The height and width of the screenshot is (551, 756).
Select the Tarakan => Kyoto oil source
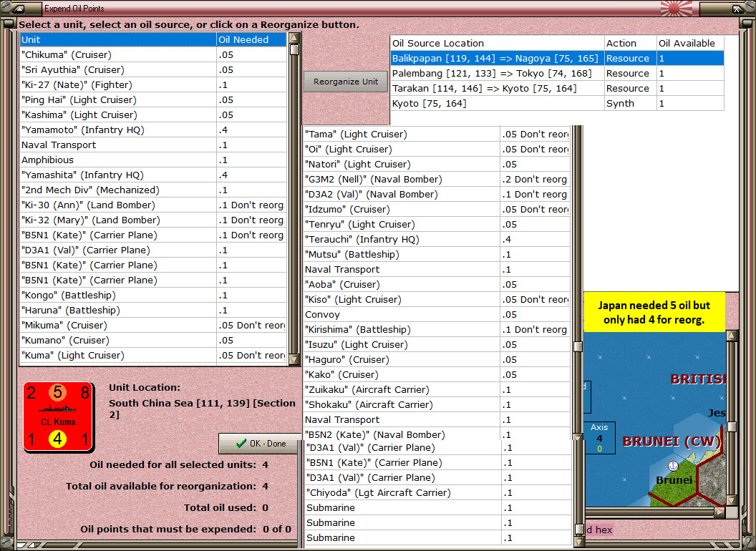click(x=557, y=88)
